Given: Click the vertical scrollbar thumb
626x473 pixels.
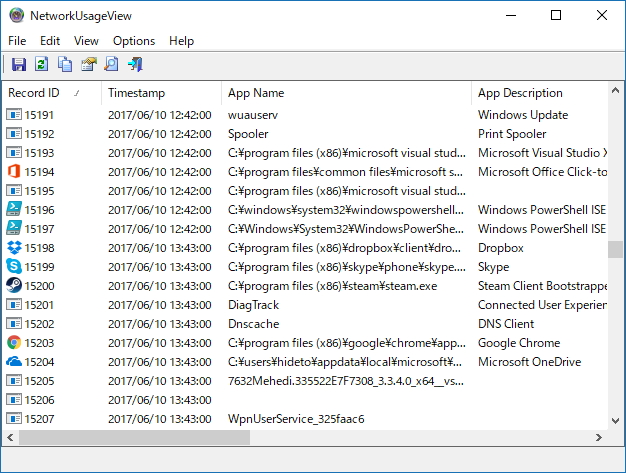Looking at the screenshot, I should pyautogui.click(x=615, y=249).
